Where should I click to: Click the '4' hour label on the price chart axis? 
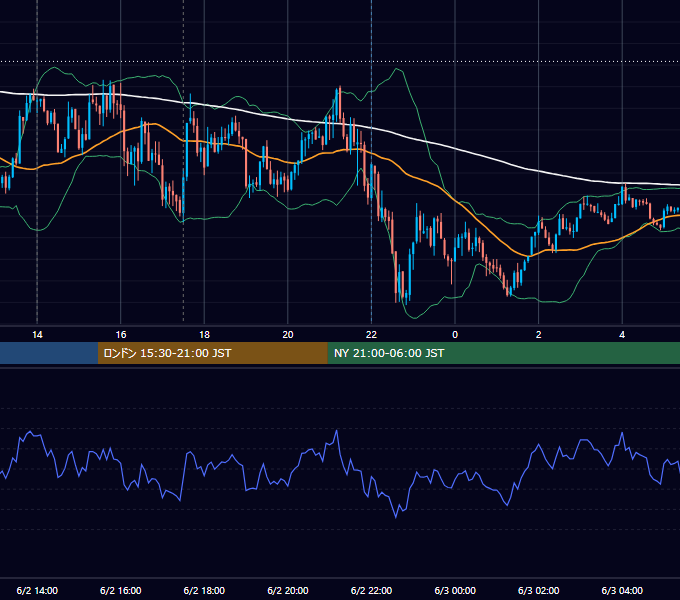[x=622, y=334]
